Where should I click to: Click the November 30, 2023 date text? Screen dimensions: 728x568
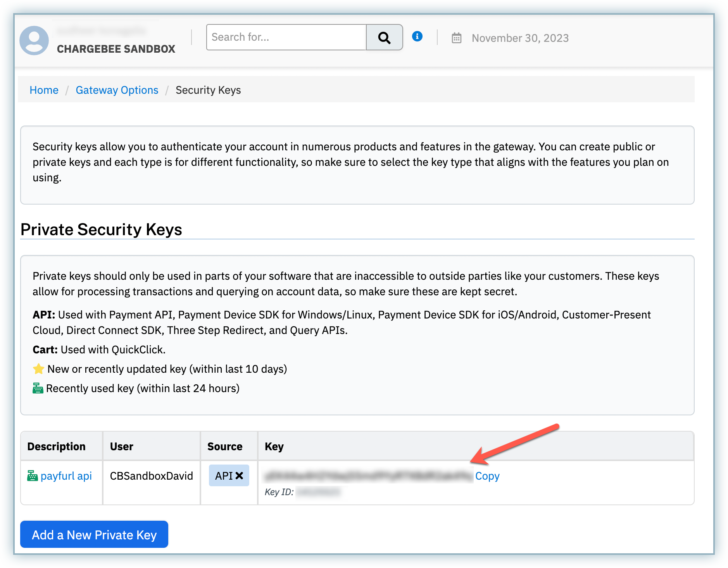click(x=520, y=38)
